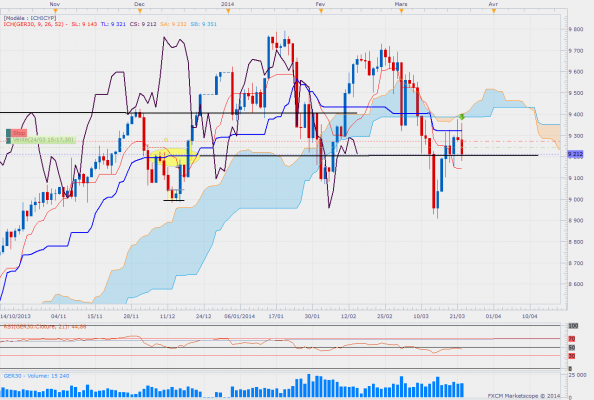Viewport: 594px width, 400px height.
Task: Click the GER30 Volume indicator label
Action: click(36, 376)
